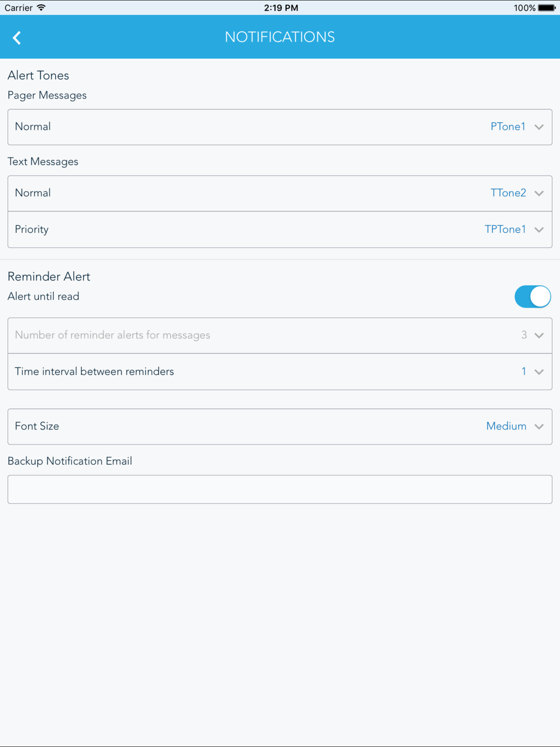Click the PTone1 value link

pos(508,127)
